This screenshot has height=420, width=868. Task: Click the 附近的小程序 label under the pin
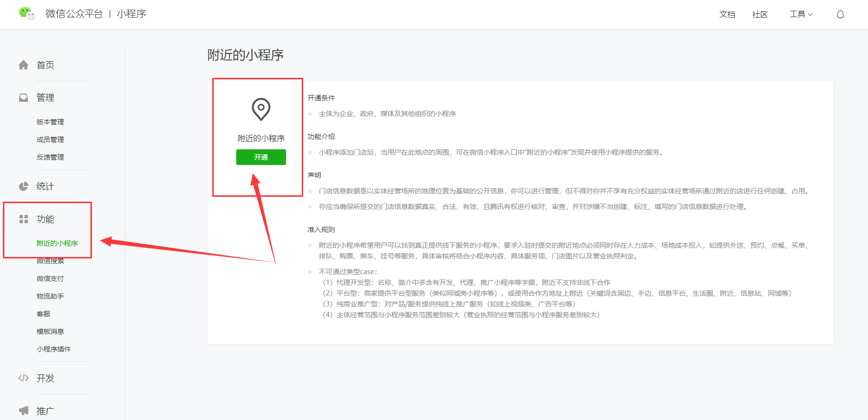point(261,139)
